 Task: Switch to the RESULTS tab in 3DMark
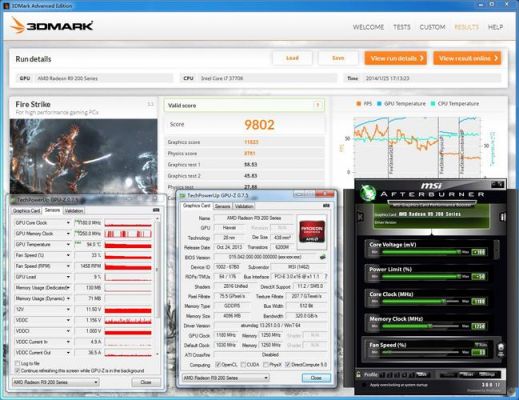pos(466,27)
